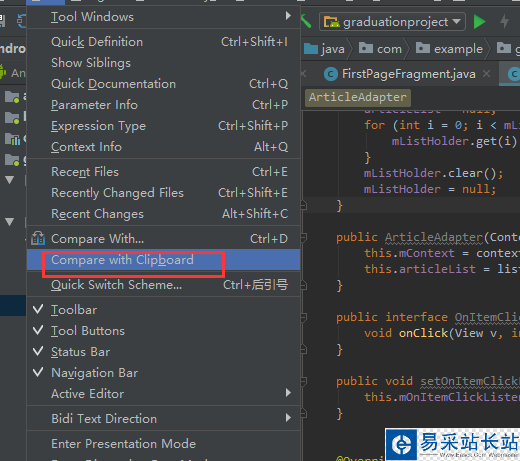520x461 pixels.
Task: Click the com breadcrumb folder
Action: coord(380,49)
